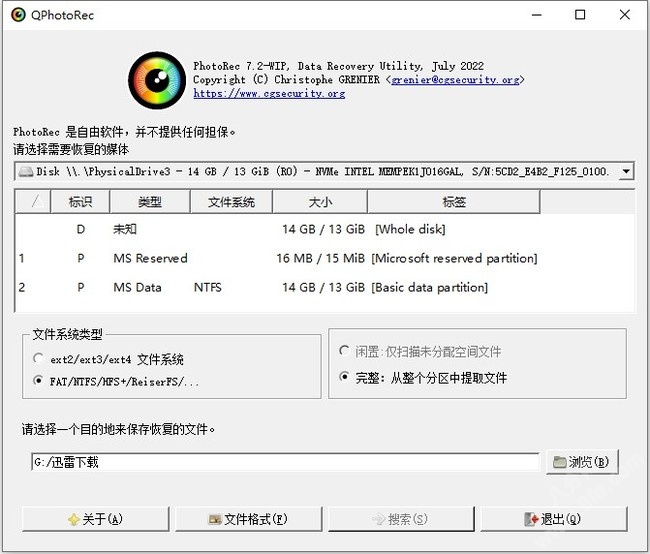Sort by the 文件系统 column header
Image resolution: width=650 pixels, height=554 pixels.
[231, 202]
